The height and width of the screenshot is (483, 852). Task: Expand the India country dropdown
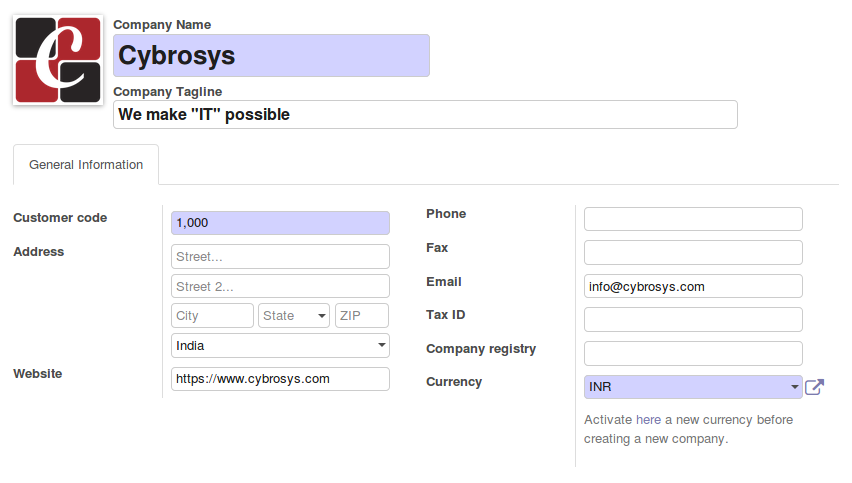[x=280, y=346]
